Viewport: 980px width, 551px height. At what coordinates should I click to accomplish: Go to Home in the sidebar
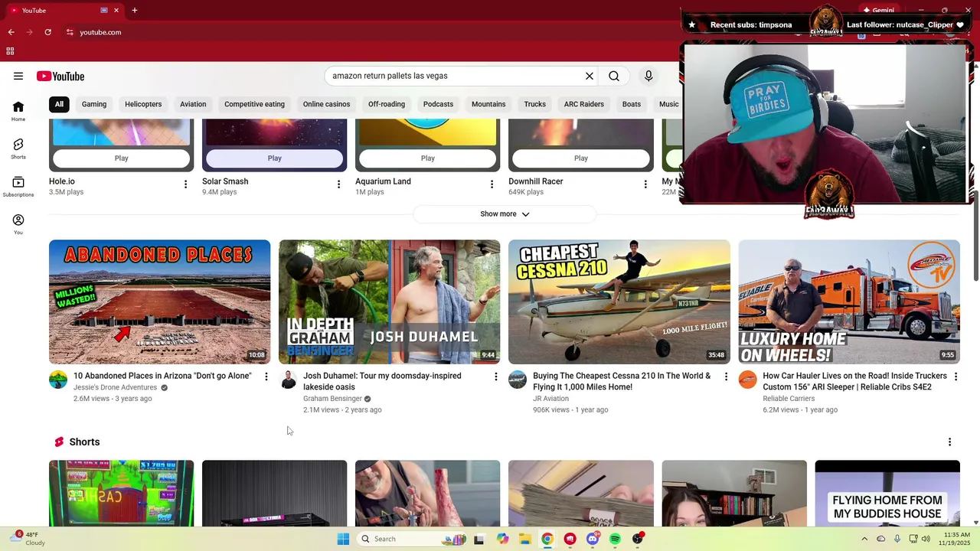tap(18, 111)
